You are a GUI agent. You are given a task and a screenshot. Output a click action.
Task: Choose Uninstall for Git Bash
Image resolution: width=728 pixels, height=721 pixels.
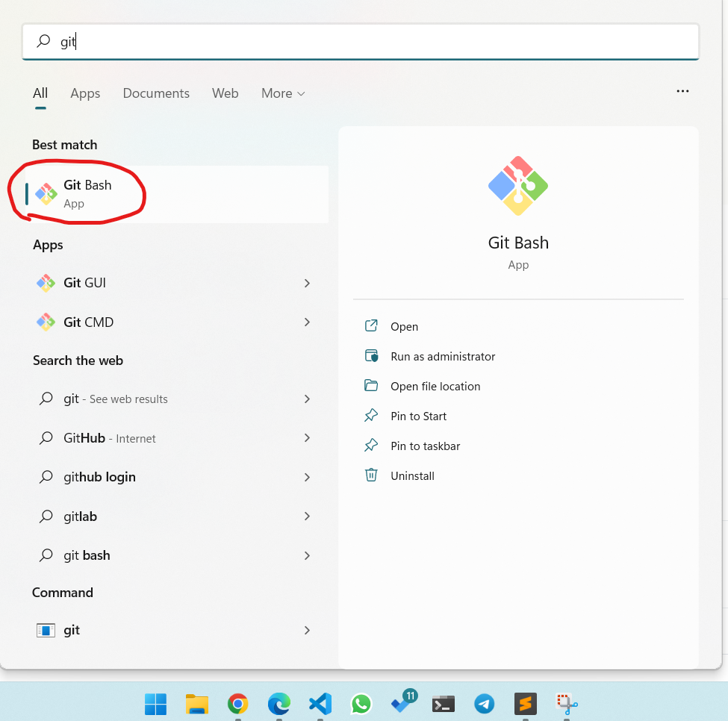[x=412, y=475]
